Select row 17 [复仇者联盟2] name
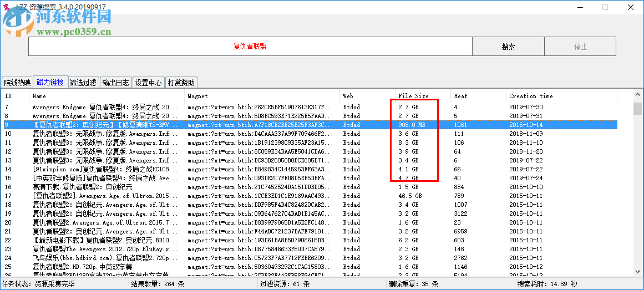Viewport: 644px width, 290px height. [105, 196]
